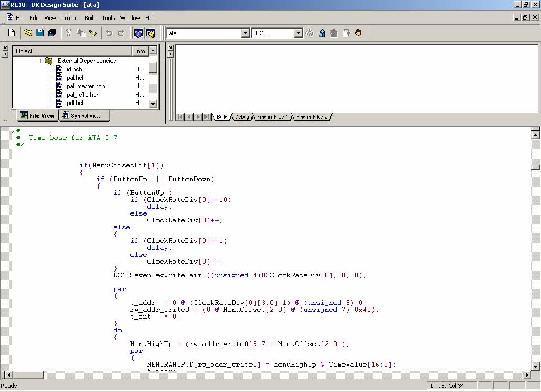Switch to the Build output tab
This screenshot has height=392, width=541.
point(222,117)
